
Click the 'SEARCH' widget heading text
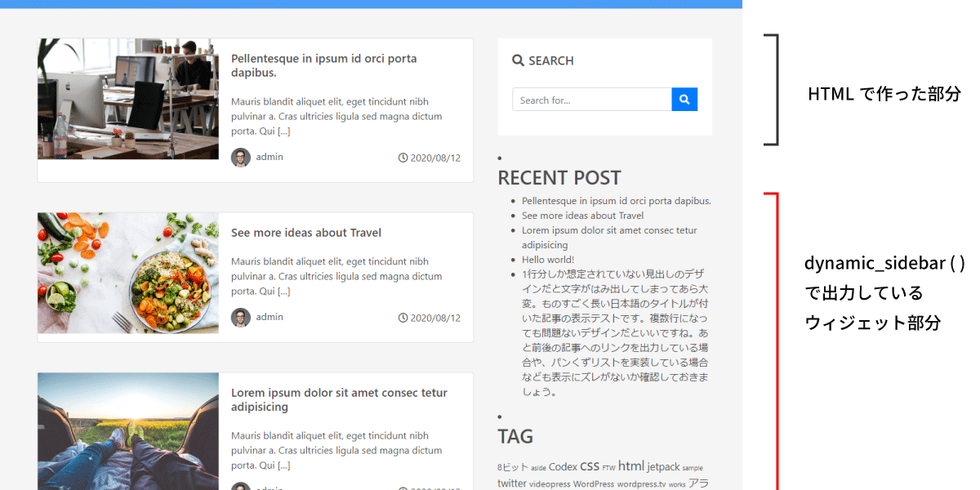tap(551, 60)
